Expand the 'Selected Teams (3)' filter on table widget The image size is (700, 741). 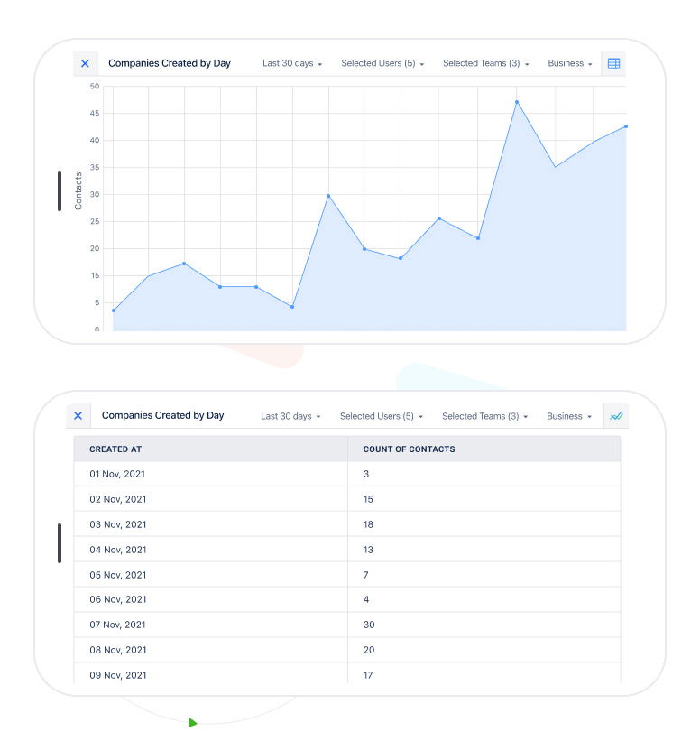(x=484, y=416)
